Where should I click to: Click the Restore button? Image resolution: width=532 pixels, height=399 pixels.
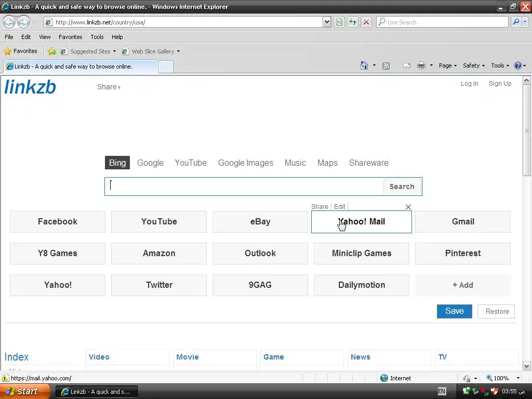[x=497, y=312]
